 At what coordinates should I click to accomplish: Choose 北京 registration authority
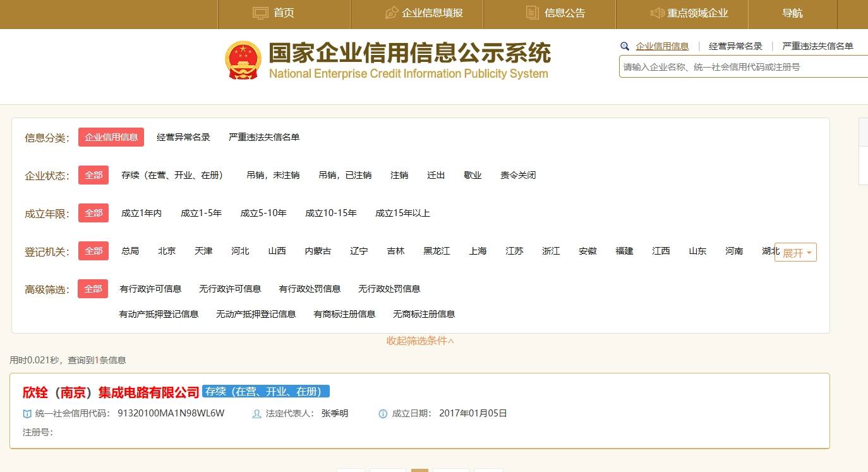pos(167,251)
